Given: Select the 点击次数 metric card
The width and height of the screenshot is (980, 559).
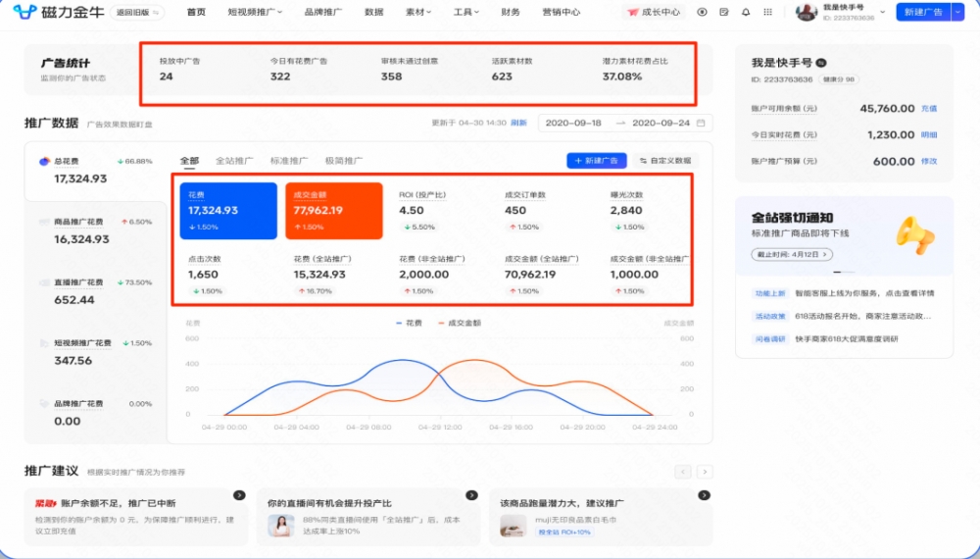Looking at the screenshot, I should coord(228,275).
